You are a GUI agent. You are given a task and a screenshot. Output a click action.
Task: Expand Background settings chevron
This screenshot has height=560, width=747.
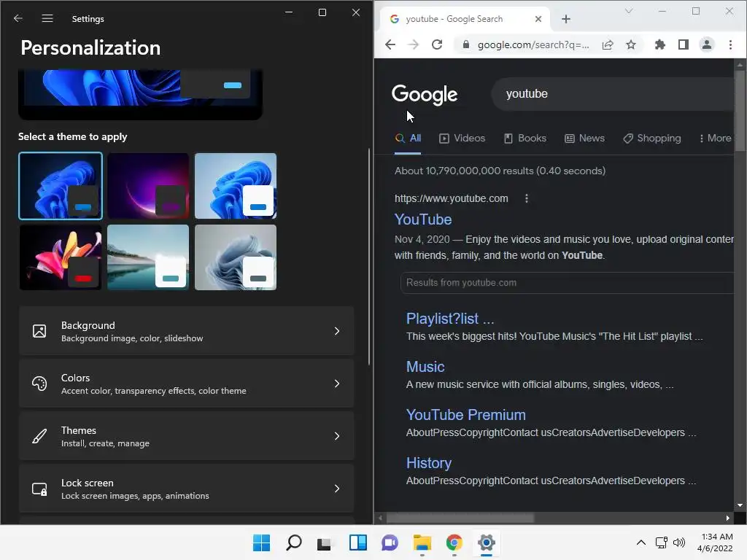[x=337, y=331]
